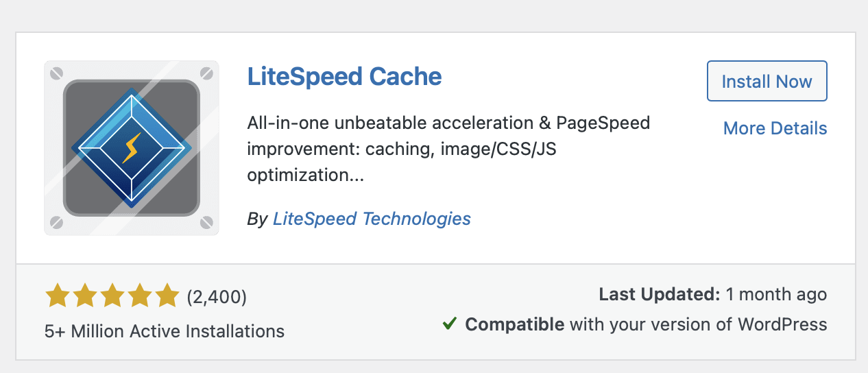This screenshot has height=373, width=868.
Task: Open the More Details link
Action: 775,128
